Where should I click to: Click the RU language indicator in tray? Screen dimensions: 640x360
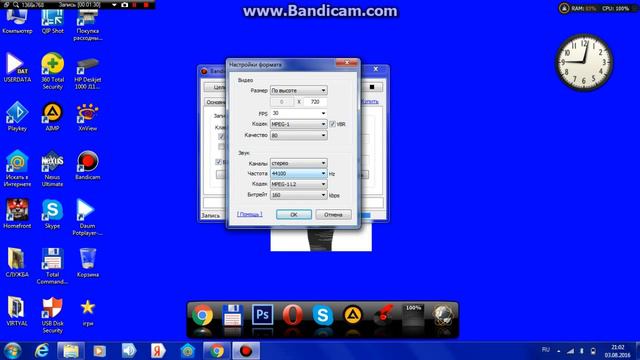[545, 350]
